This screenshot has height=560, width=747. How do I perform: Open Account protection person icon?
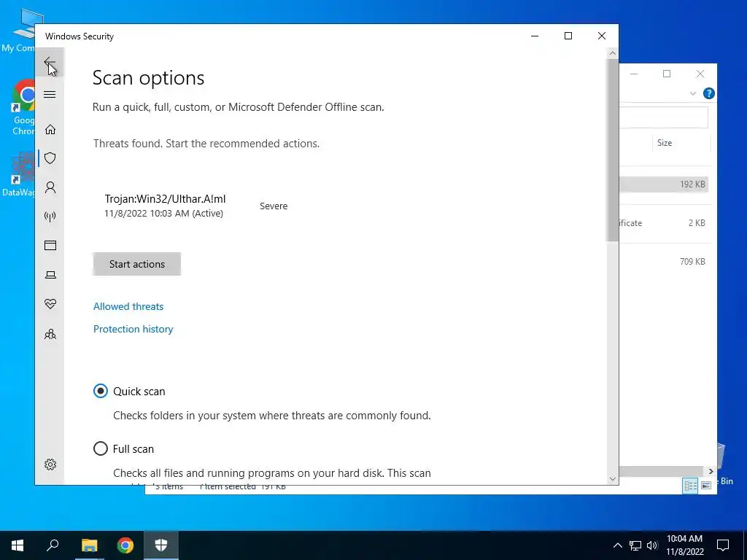(50, 187)
